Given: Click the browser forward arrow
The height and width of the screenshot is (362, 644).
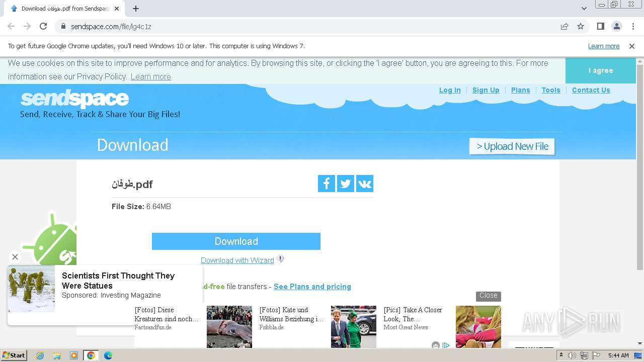Looking at the screenshot, I should point(27,26).
